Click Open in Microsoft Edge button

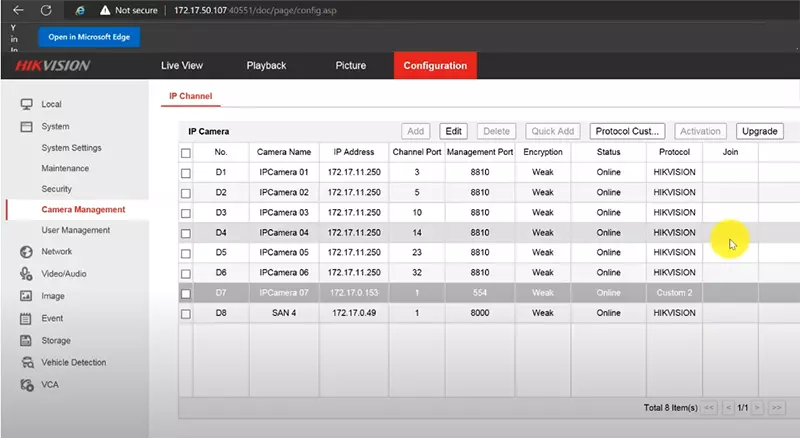89,37
